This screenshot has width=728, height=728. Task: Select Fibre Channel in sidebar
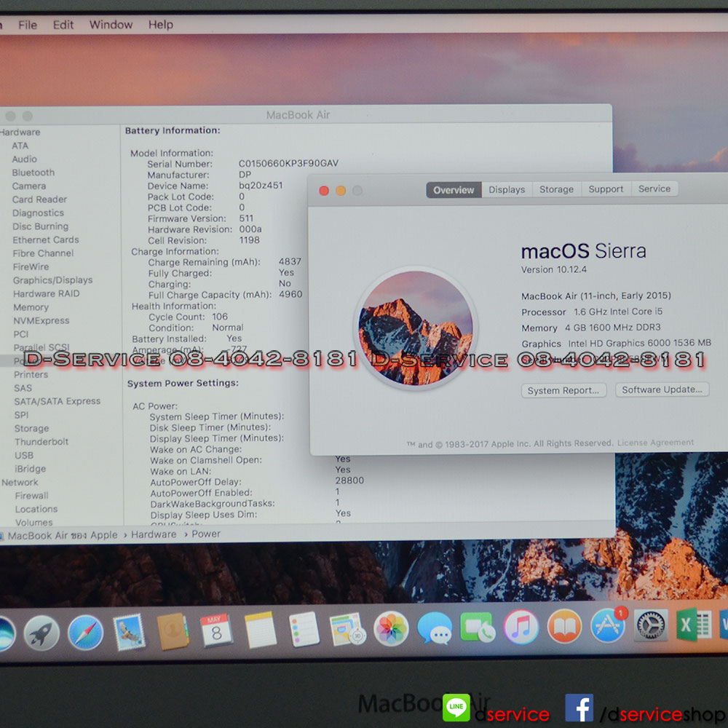tap(43, 253)
